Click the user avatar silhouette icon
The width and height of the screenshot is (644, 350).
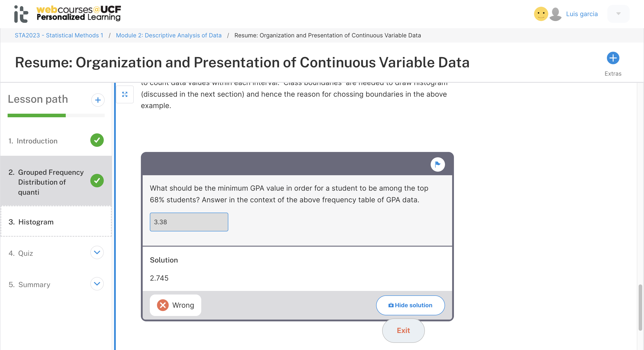pyautogui.click(x=555, y=14)
